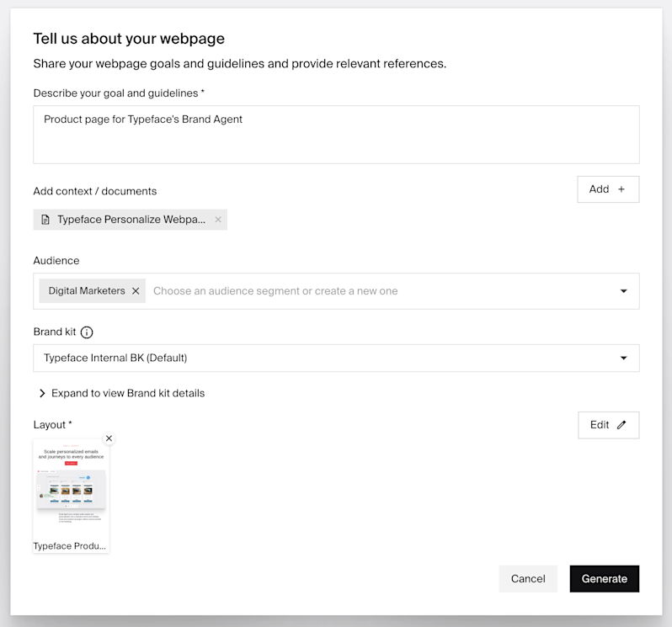Focus the goal and guidelines text box

[x=337, y=135]
